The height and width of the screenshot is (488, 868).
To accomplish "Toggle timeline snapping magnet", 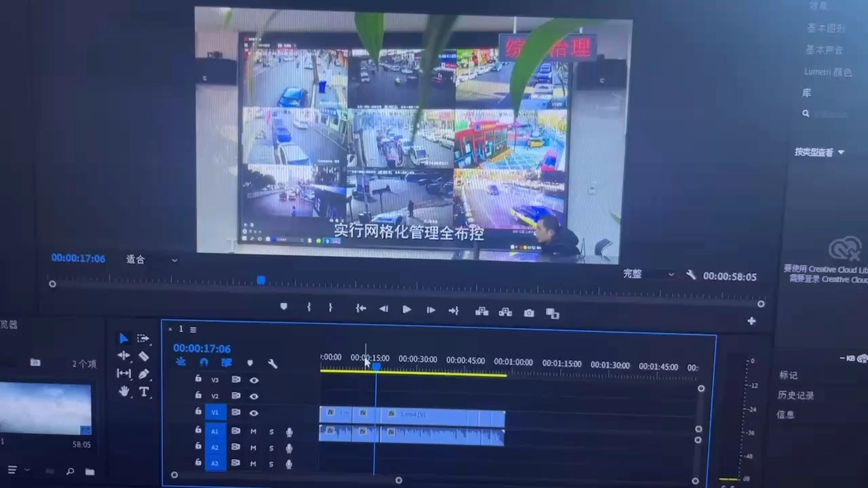I will click(x=203, y=363).
